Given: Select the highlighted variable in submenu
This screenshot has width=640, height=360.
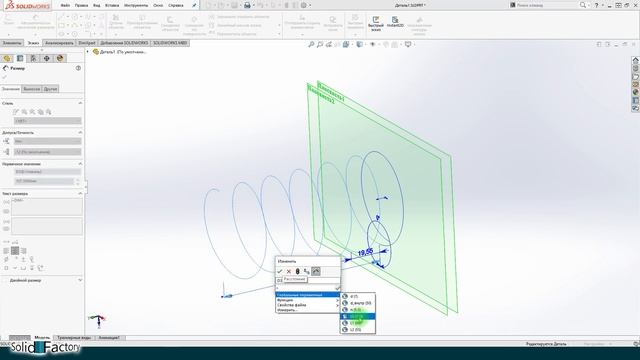Looking at the screenshot, I should click(358, 316).
